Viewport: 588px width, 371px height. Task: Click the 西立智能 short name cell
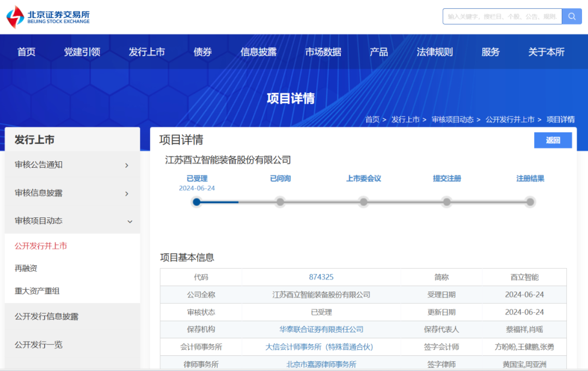click(524, 277)
